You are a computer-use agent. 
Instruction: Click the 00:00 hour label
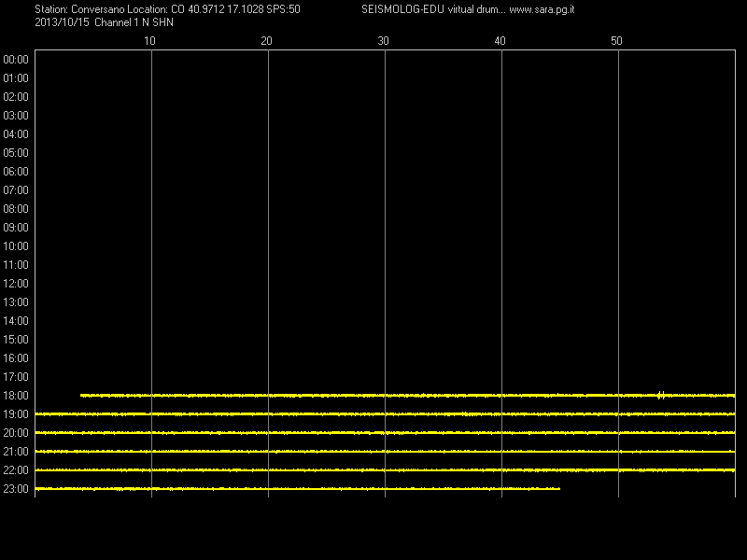[16, 60]
